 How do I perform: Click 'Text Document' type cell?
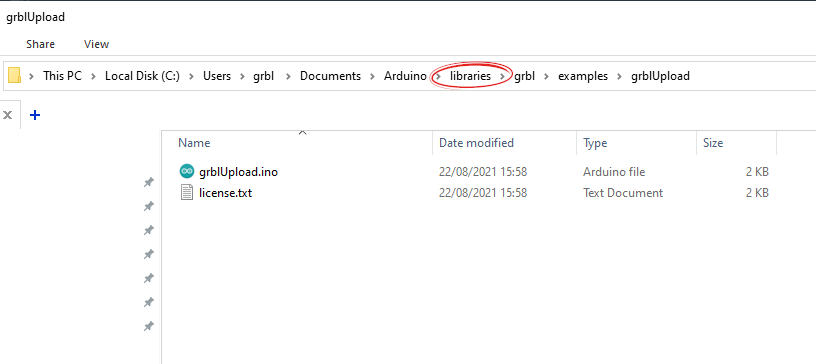623,193
